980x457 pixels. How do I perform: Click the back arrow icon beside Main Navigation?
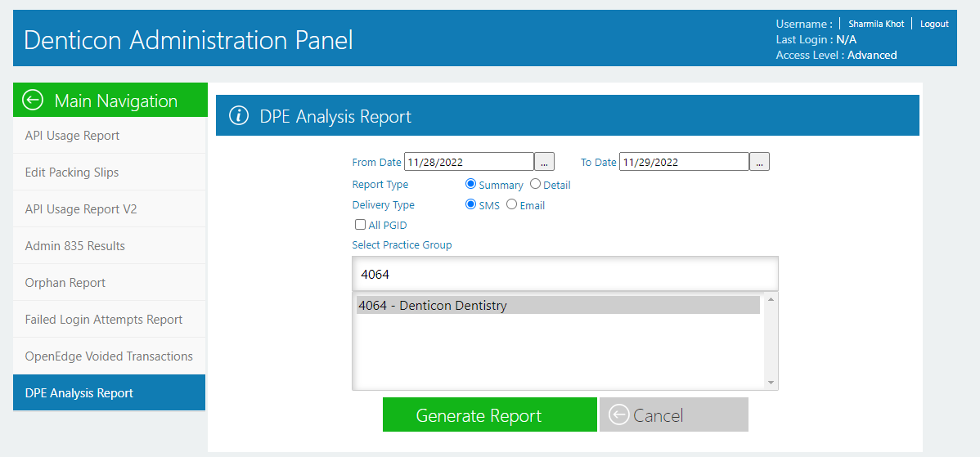33,100
